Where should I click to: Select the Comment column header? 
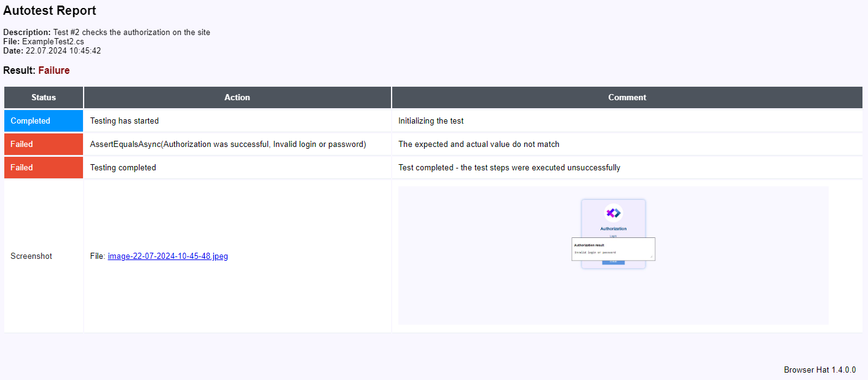coord(627,97)
